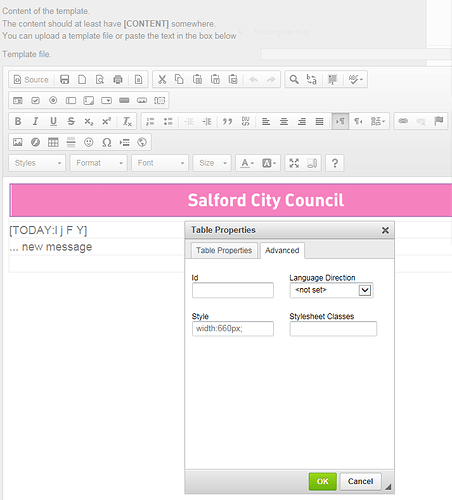Open the Text Color picker
The height and width of the screenshot is (500, 452).
click(x=247, y=163)
